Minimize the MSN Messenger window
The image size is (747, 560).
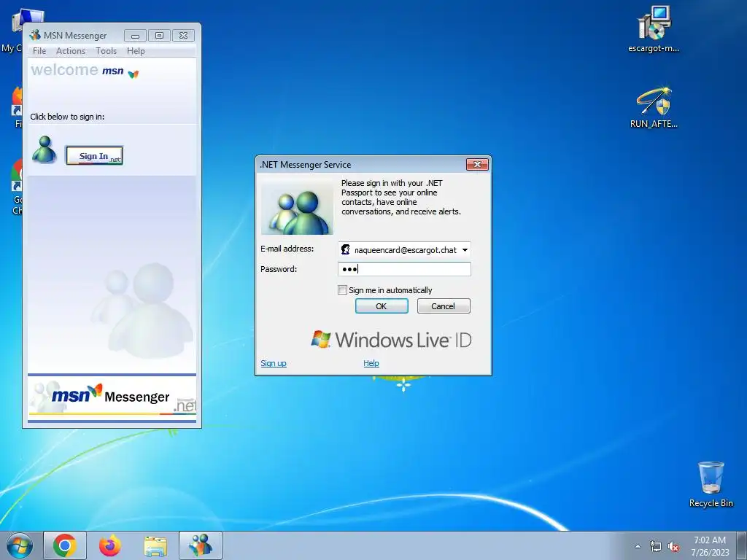[x=135, y=36]
